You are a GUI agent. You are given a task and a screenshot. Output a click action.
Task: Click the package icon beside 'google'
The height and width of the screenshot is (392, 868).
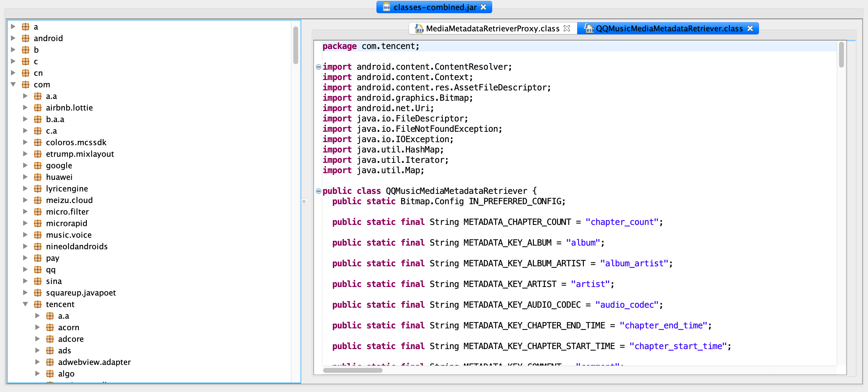click(x=38, y=165)
